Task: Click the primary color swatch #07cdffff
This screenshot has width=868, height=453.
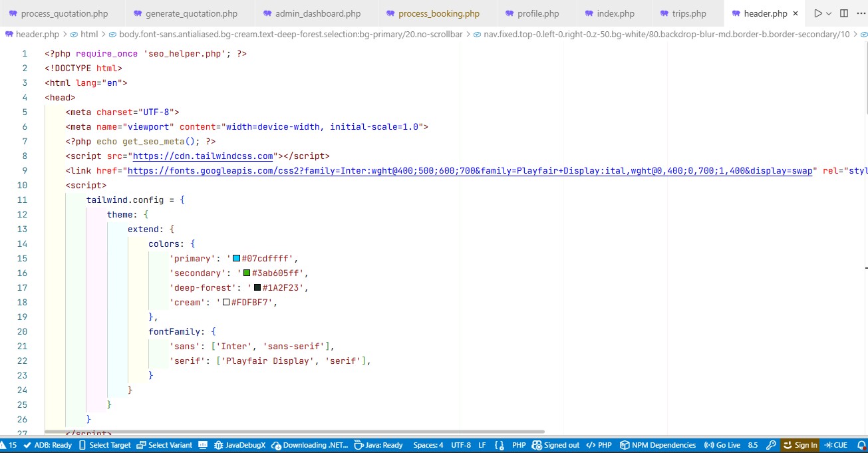Action: [x=236, y=258]
